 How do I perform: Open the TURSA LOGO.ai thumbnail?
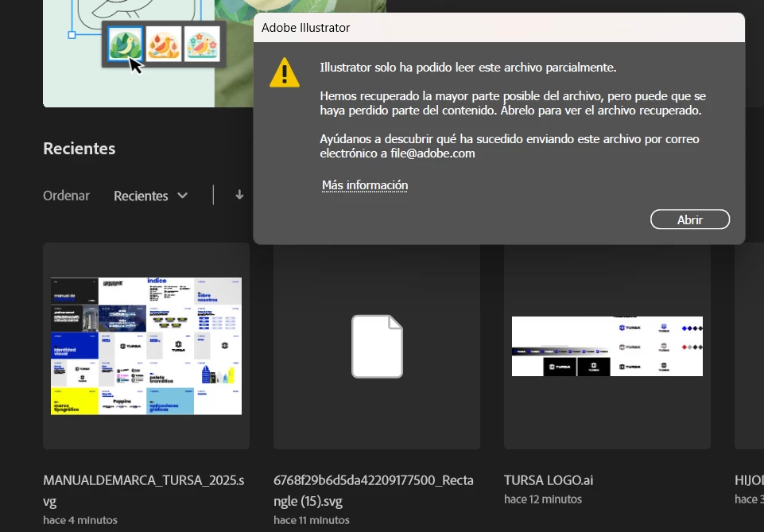(607, 347)
